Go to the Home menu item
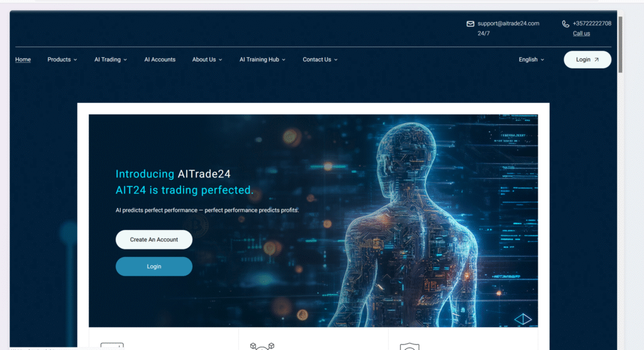The image size is (644, 350). tap(23, 60)
